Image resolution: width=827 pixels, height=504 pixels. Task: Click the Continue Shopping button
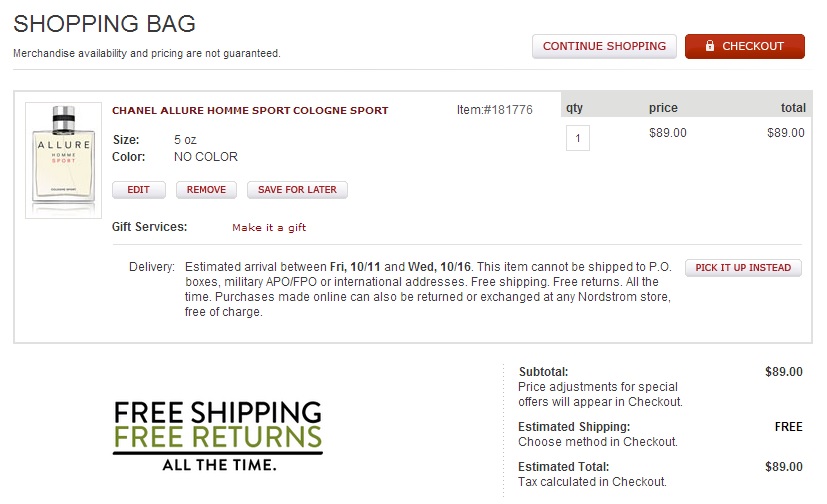(604, 46)
